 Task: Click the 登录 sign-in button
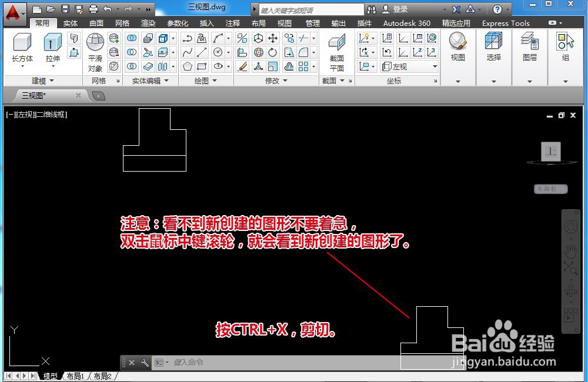pos(395,9)
